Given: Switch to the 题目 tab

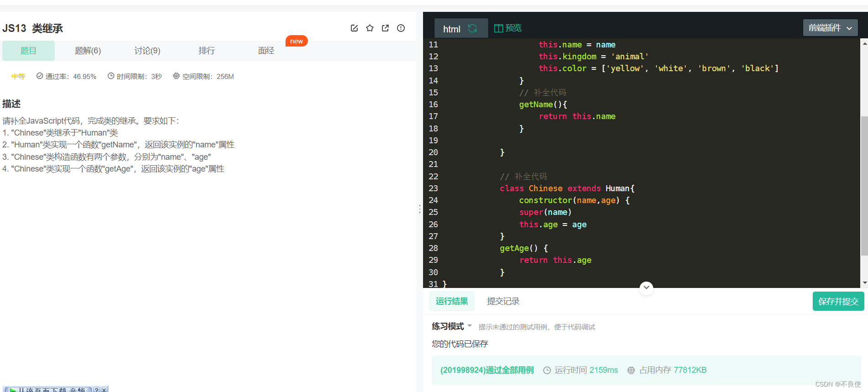Looking at the screenshot, I should click(28, 51).
